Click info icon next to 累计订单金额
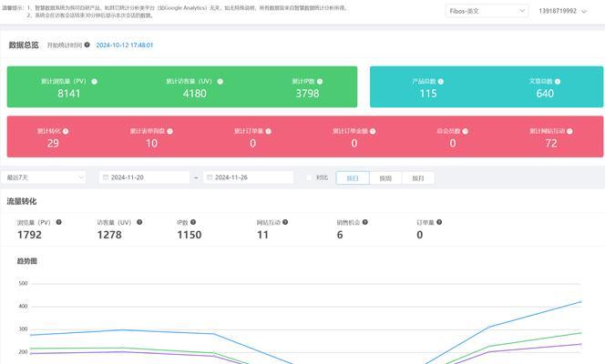 coord(374,131)
